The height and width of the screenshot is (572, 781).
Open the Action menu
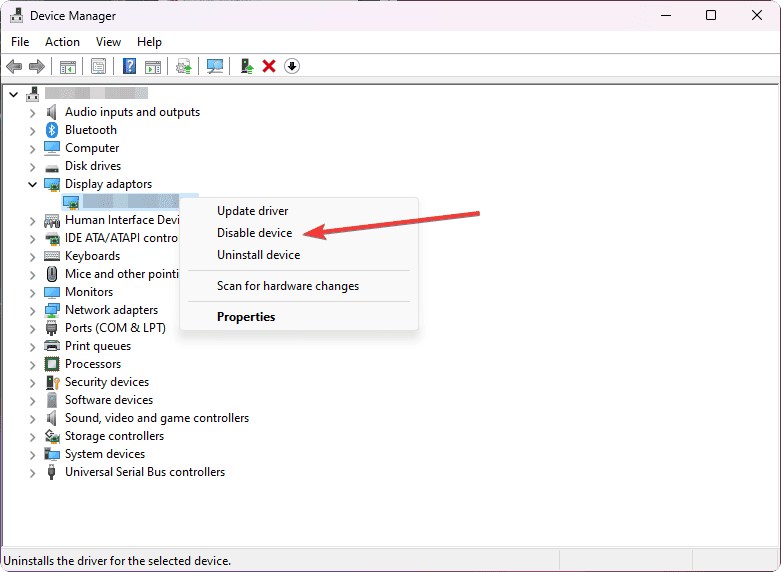tap(62, 42)
